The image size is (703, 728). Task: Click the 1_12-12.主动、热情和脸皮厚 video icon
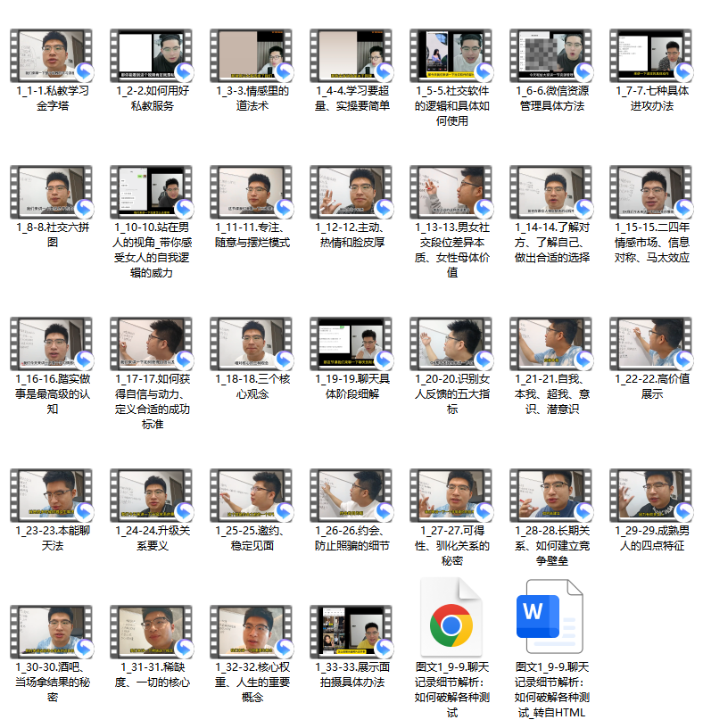(x=351, y=192)
